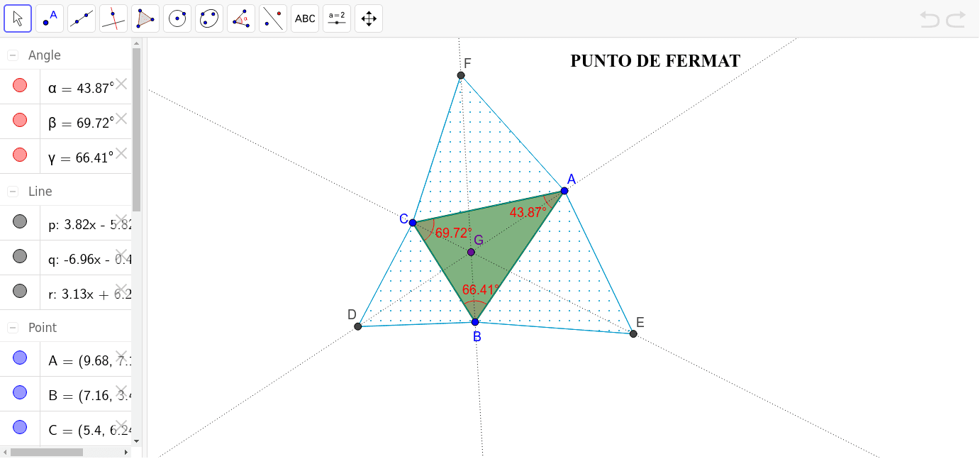Click point B on the triangle
Viewport: 980px width, 459px height.
tap(475, 322)
